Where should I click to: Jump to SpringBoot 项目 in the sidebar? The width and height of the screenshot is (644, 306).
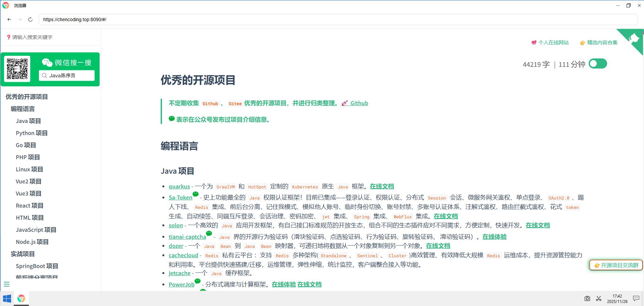[x=37, y=266]
